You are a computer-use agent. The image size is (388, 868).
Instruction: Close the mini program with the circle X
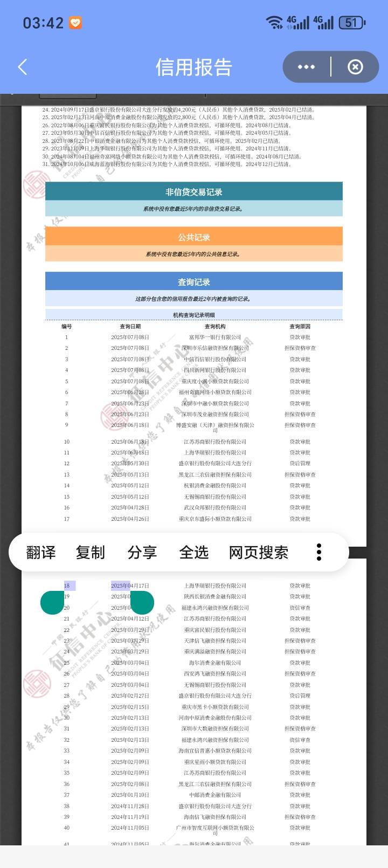355,67
